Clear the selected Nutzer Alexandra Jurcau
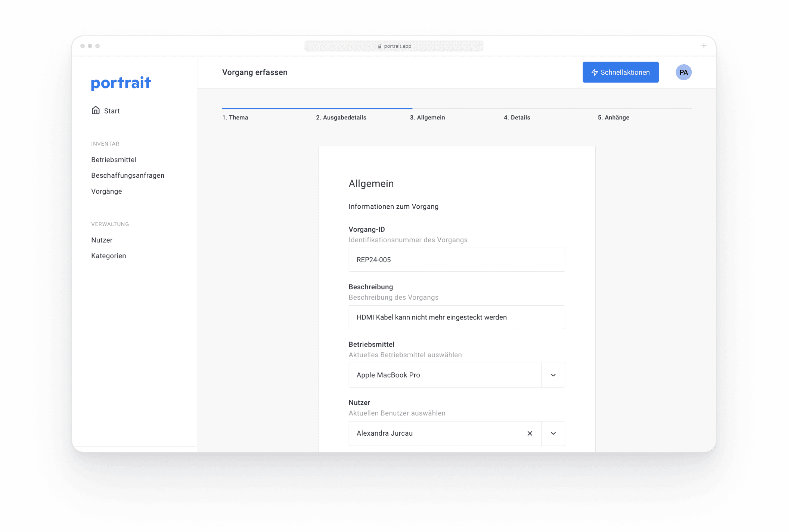This screenshot has height=532, width=788. coord(529,433)
